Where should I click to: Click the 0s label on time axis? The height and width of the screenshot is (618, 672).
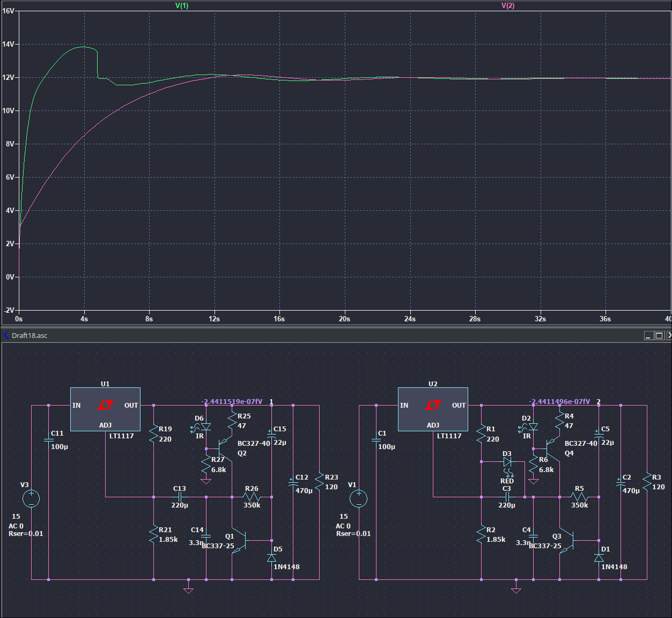[19, 319]
